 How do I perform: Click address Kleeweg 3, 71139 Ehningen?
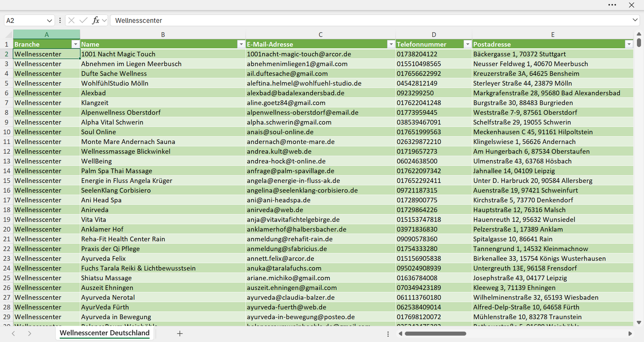[553, 288]
